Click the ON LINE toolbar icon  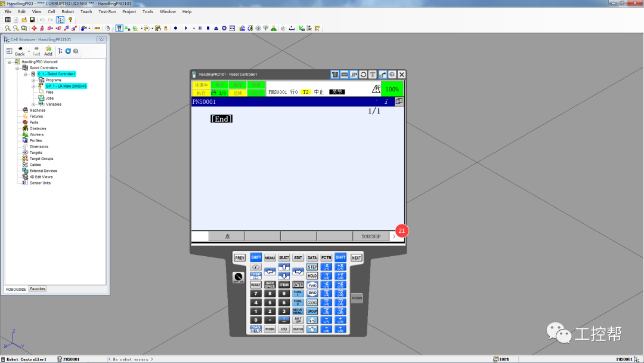309,29
